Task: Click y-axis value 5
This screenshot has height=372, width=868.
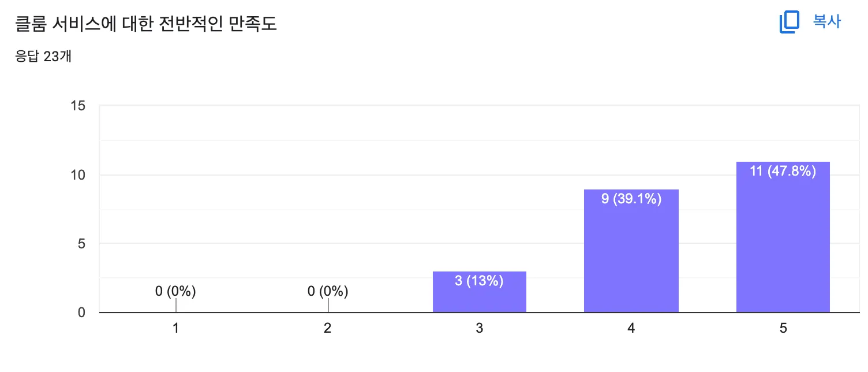Action: click(x=82, y=244)
